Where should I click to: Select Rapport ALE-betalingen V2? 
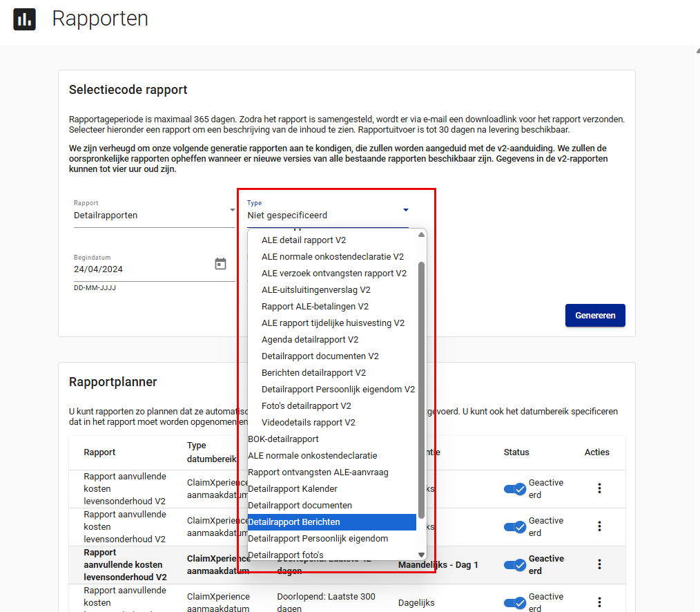pos(332,307)
